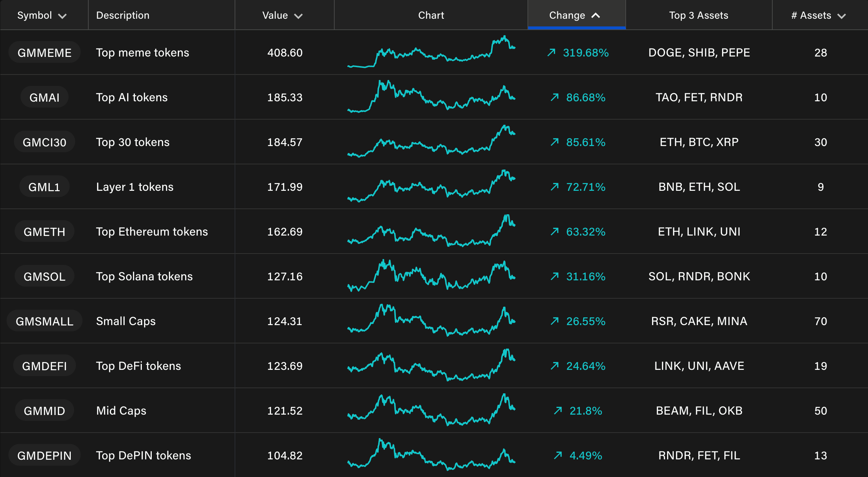Click the DOGE, SHIB, PEPE assets cell

tap(699, 52)
